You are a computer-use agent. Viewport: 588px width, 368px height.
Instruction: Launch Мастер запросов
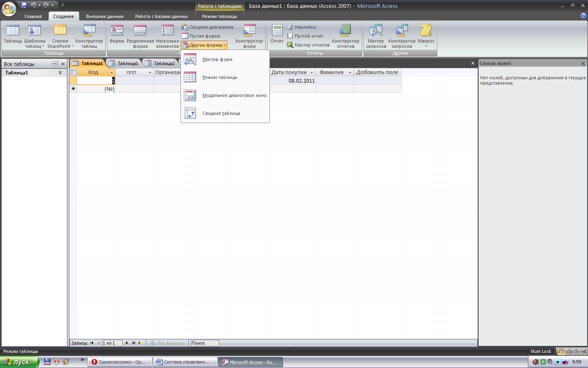376,36
